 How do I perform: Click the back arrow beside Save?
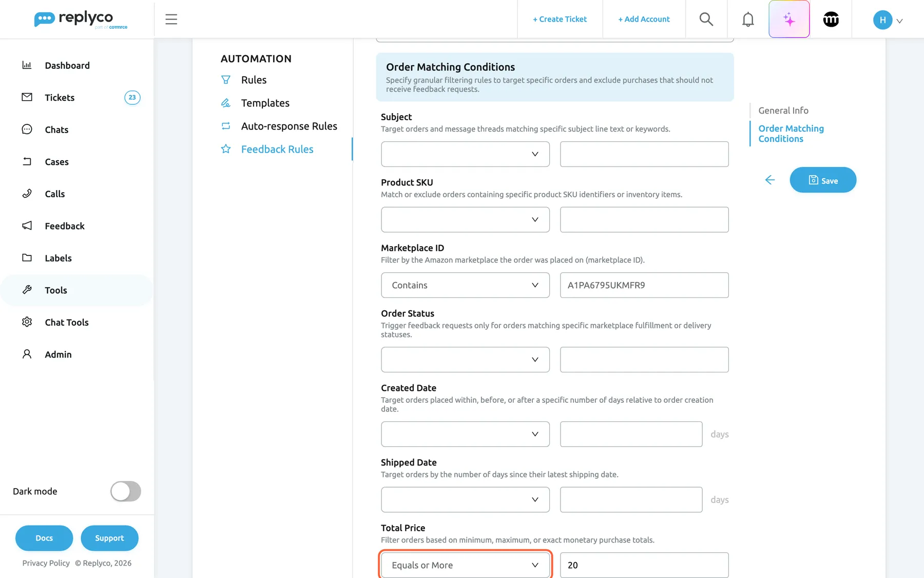pos(769,180)
